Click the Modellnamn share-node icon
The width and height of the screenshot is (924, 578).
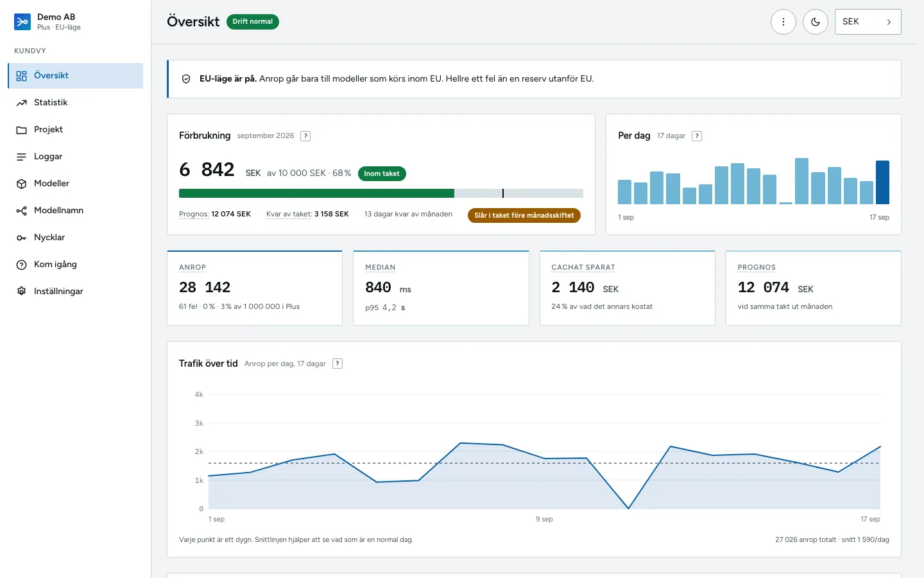pos(22,211)
